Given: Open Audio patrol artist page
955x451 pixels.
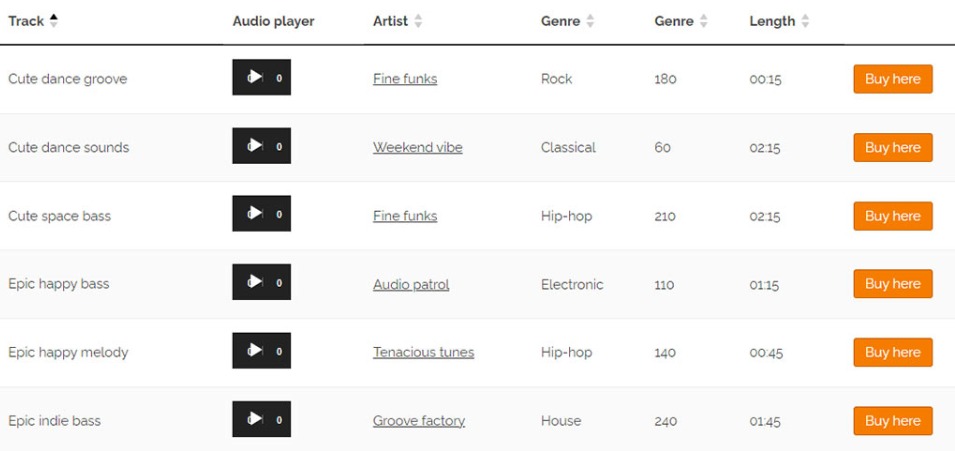Looking at the screenshot, I should click(411, 284).
